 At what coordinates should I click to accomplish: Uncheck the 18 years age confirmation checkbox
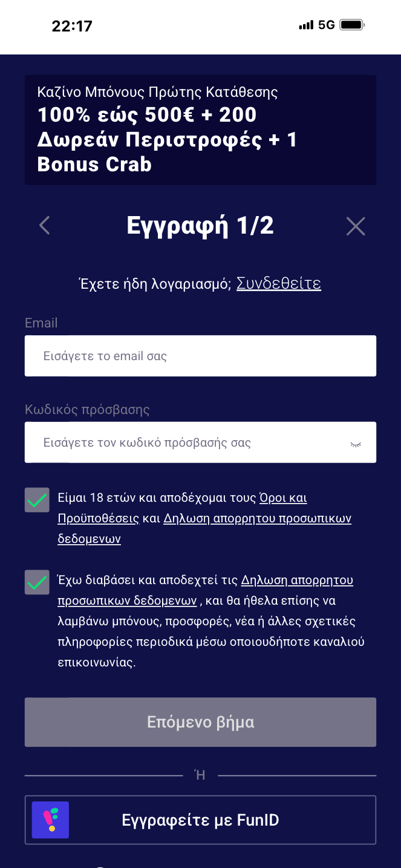(37, 500)
